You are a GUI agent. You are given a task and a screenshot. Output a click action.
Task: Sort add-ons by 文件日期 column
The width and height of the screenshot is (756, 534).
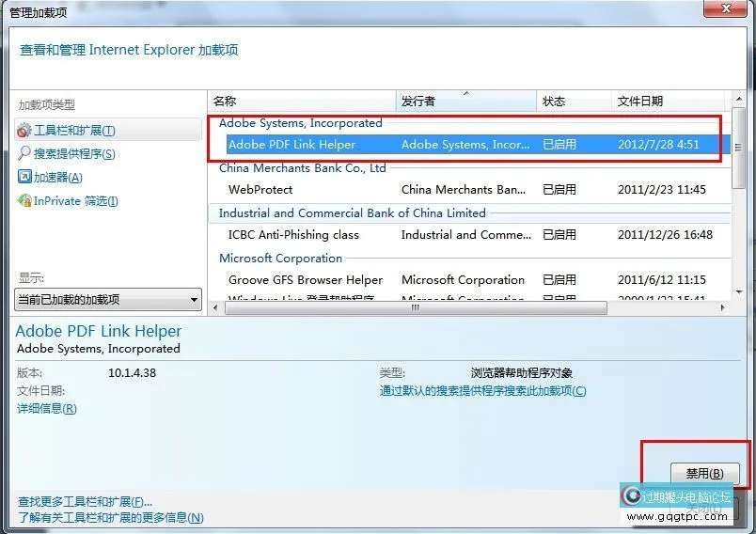tap(668, 102)
